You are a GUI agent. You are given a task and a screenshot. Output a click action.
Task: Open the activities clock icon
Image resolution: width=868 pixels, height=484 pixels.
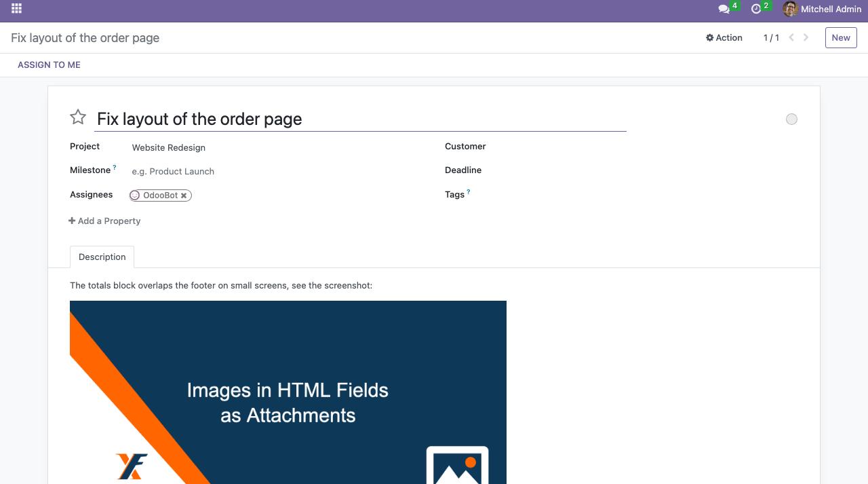point(756,10)
